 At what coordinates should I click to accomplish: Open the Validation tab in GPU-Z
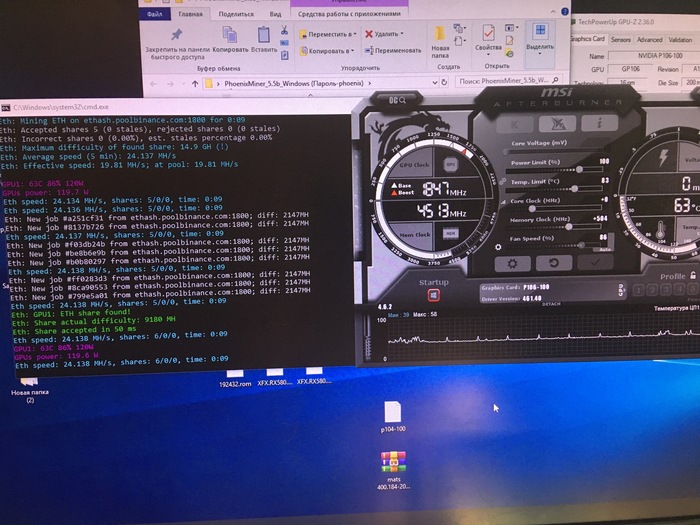tap(680, 40)
